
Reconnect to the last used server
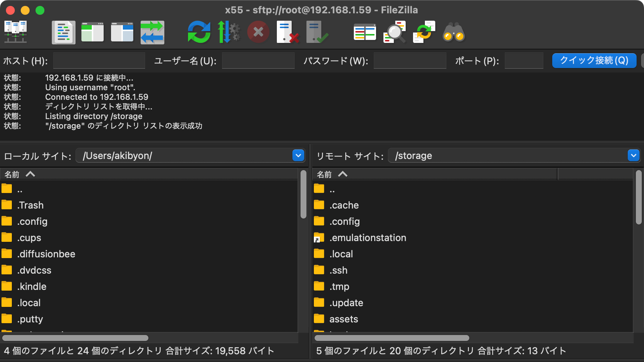click(317, 32)
